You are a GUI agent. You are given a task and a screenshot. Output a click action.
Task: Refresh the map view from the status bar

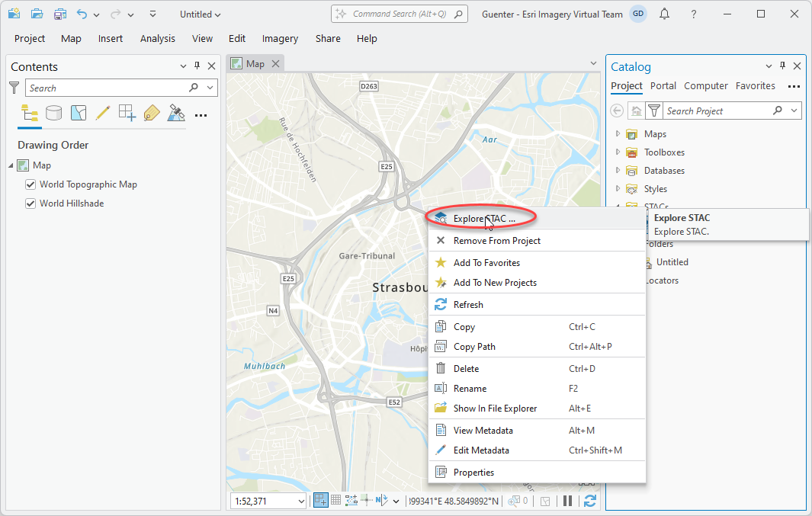click(589, 501)
